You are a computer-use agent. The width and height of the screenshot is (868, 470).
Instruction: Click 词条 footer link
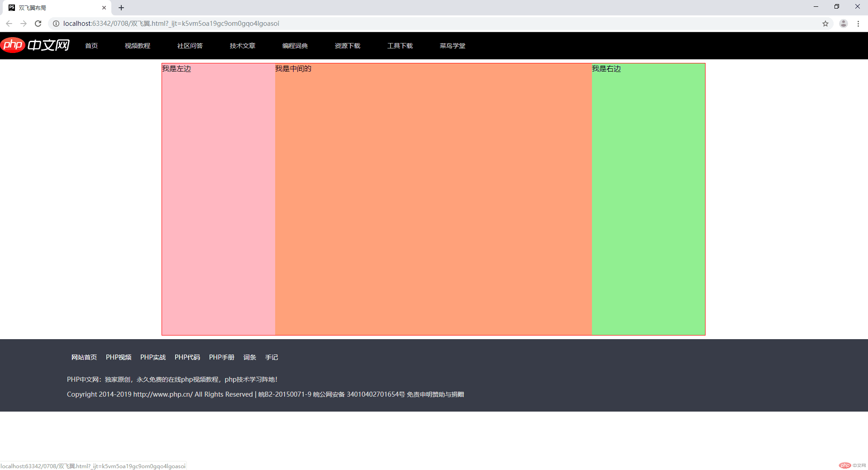pos(250,357)
